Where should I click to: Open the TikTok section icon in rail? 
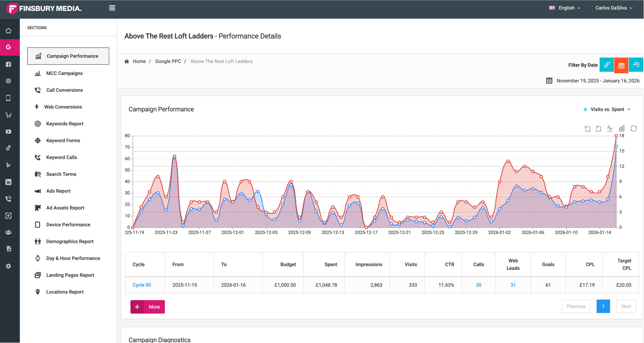[9, 148]
